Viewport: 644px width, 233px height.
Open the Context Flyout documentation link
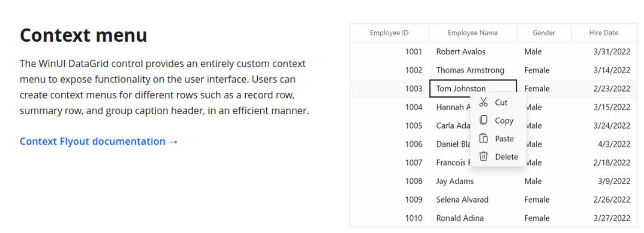tap(99, 142)
